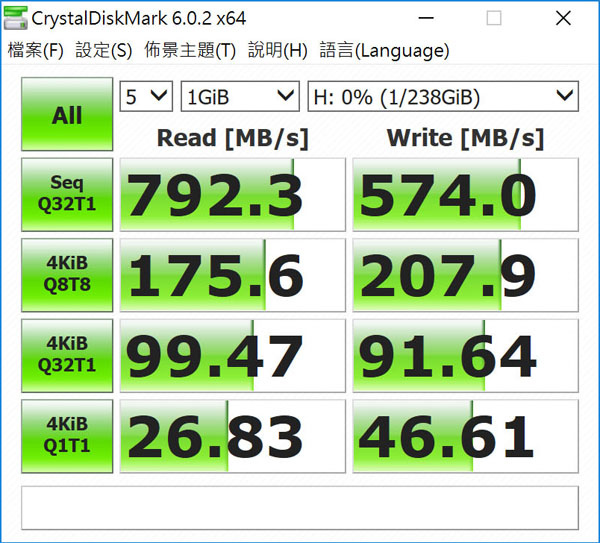Expand the test count dropdown showing 5
The height and width of the screenshot is (543, 600).
coord(146,96)
